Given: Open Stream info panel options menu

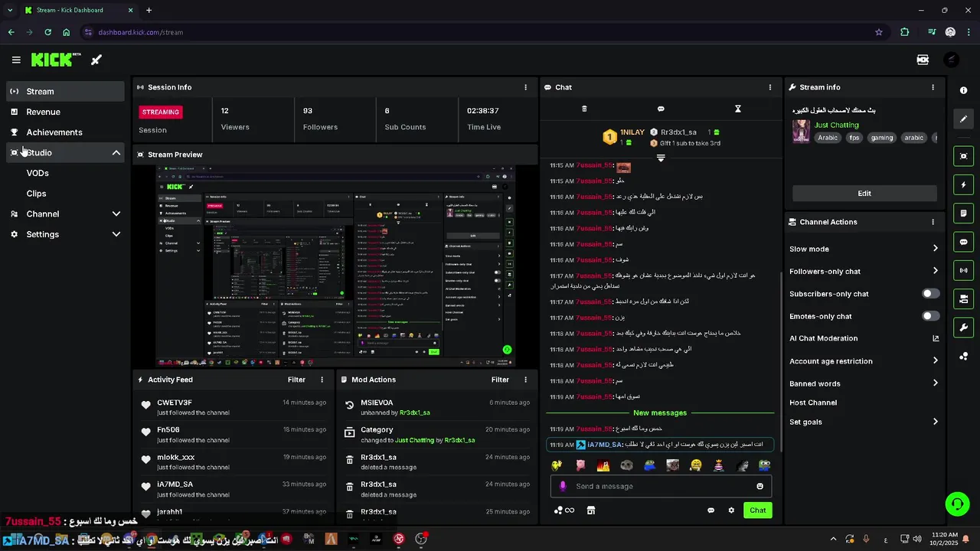Looking at the screenshot, I should pyautogui.click(x=933, y=87).
